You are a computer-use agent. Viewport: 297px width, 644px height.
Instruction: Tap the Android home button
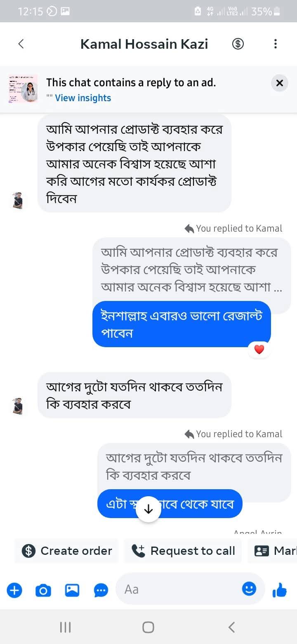coord(148,627)
